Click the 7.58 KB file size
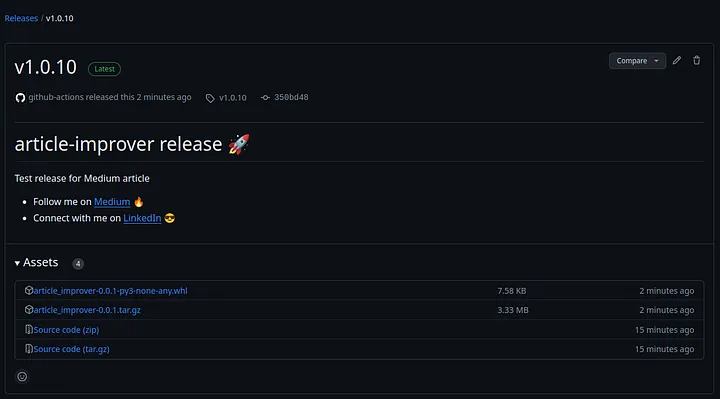Image resolution: width=720 pixels, height=399 pixels. [x=512, y=291]
